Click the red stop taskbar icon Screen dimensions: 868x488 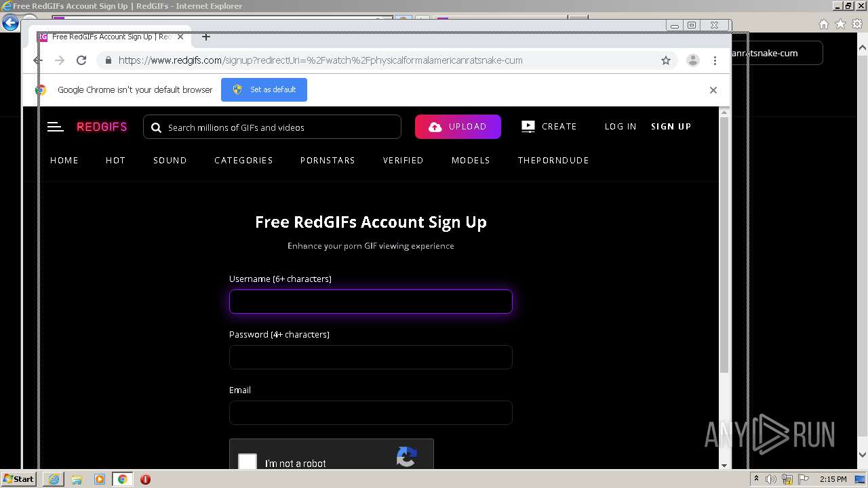145,479
